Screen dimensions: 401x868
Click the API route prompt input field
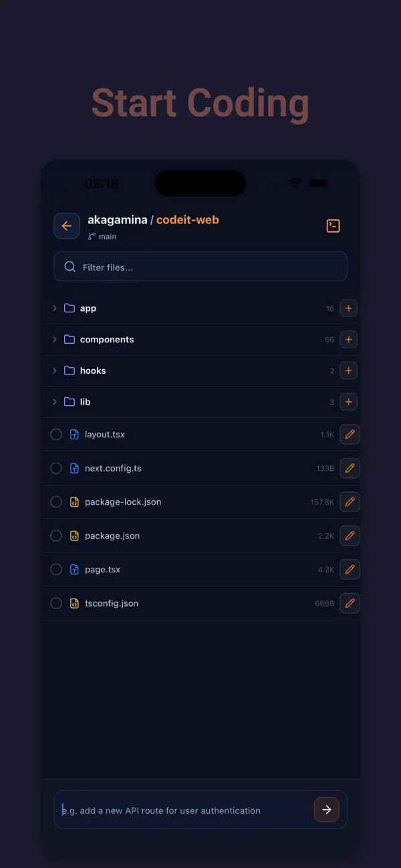180,810
